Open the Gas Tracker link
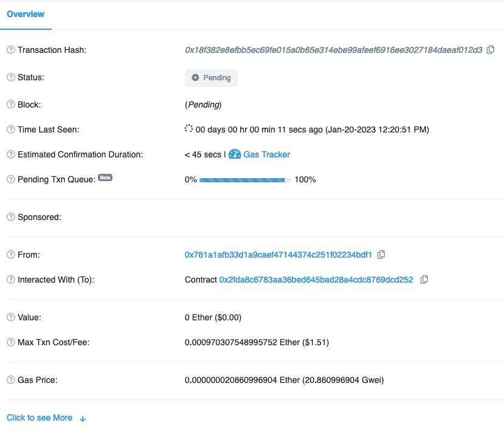The height and width of the screenshot is (437, 504). point(266,154)
